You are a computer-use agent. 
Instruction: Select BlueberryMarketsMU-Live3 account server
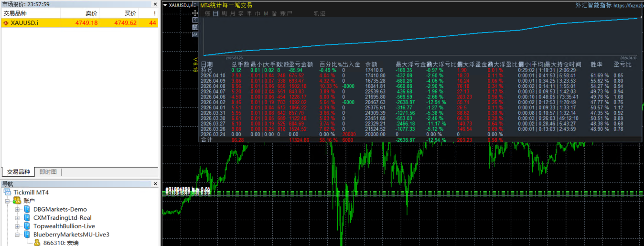[71, 235]
